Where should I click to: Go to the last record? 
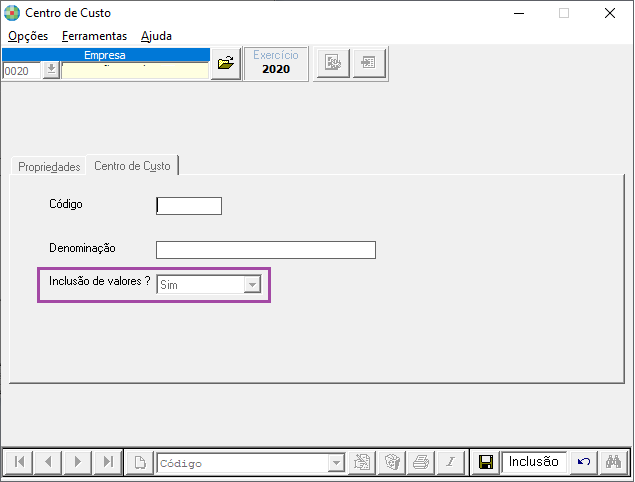(x=108, y=462)
